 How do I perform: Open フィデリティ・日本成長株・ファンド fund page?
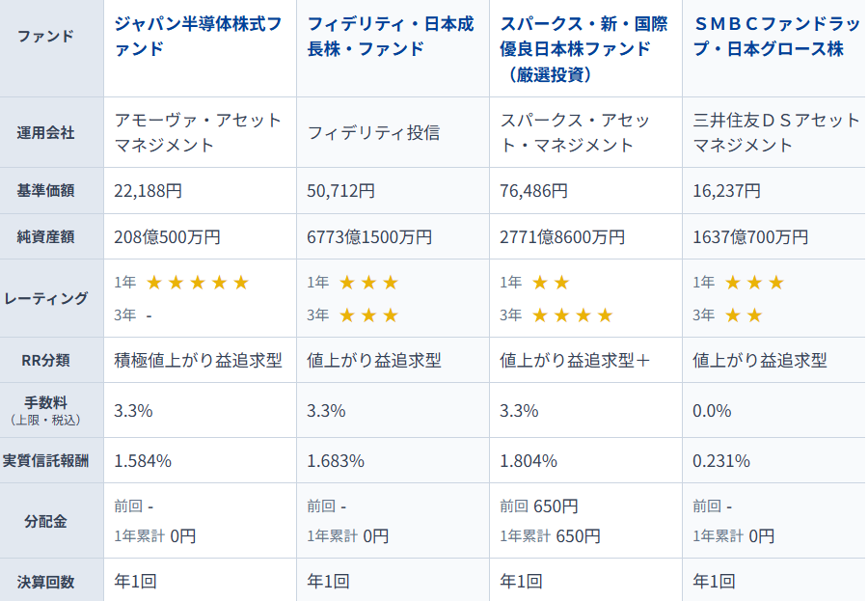(x=391, y=38)
